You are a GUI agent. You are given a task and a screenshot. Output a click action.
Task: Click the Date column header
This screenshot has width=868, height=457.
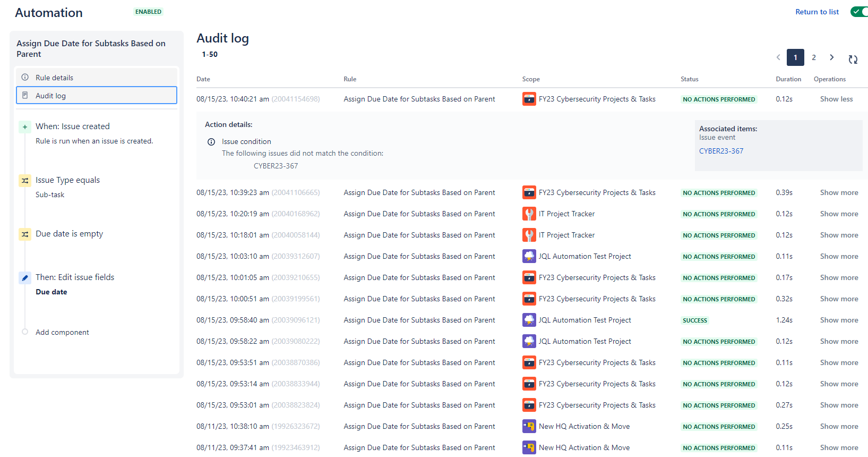[203, 79]
